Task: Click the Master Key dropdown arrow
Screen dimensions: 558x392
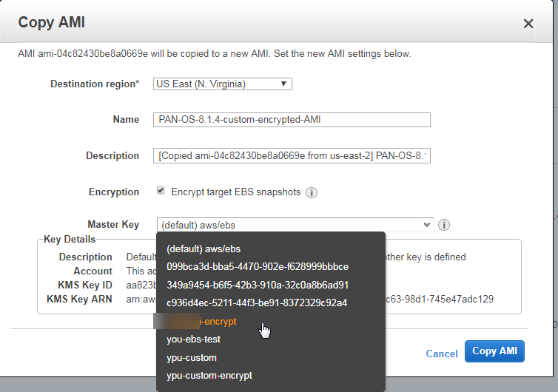Action: 427,225
